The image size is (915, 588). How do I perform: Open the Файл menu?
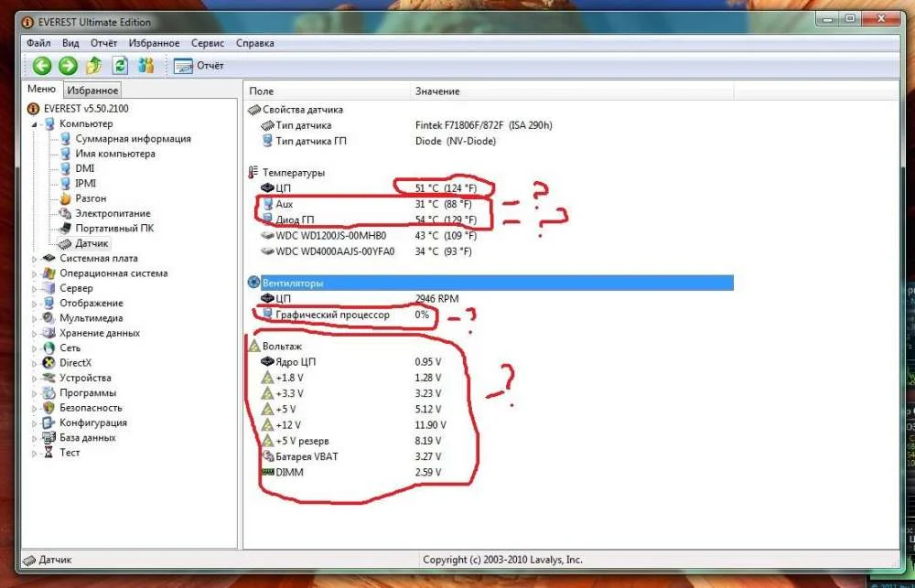click(38, 43)
